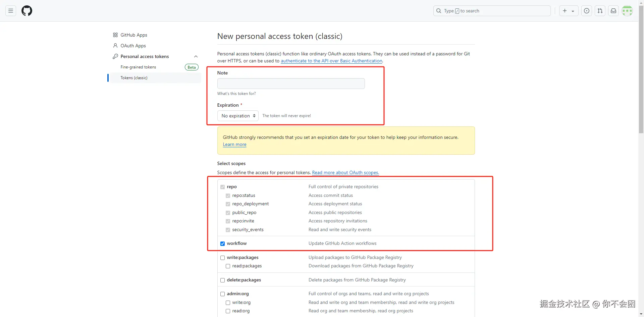Click 'Access commit status' description
Viewport: 644px width, 317px height.
tap(331, 195)
